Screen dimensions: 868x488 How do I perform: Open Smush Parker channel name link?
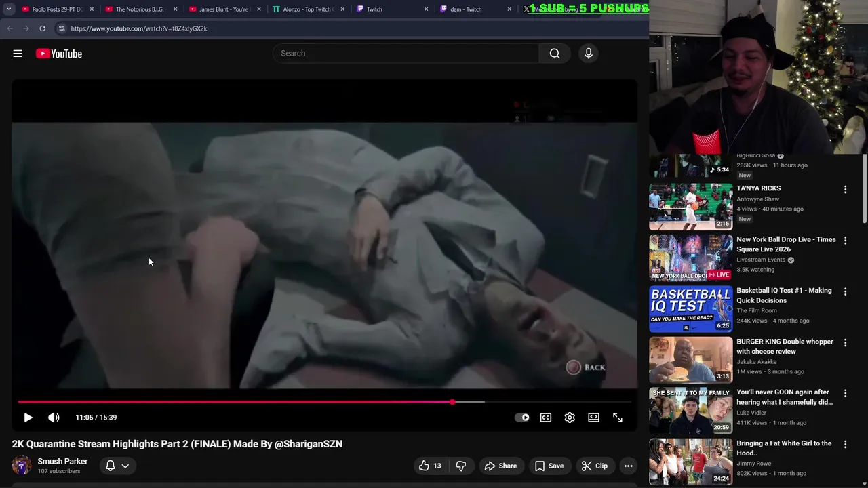coord(62,461)
